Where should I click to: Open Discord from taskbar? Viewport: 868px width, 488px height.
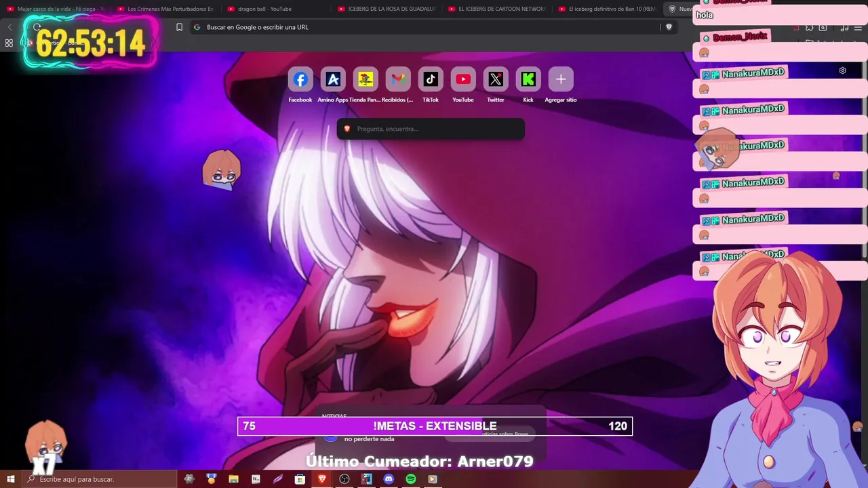[x=389, y=479]
